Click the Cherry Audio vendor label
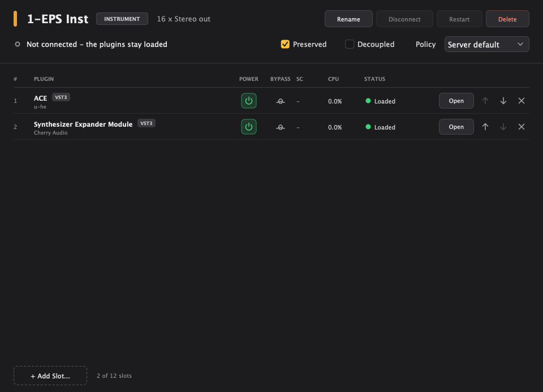543x392 pixels. tap(50, 132)
